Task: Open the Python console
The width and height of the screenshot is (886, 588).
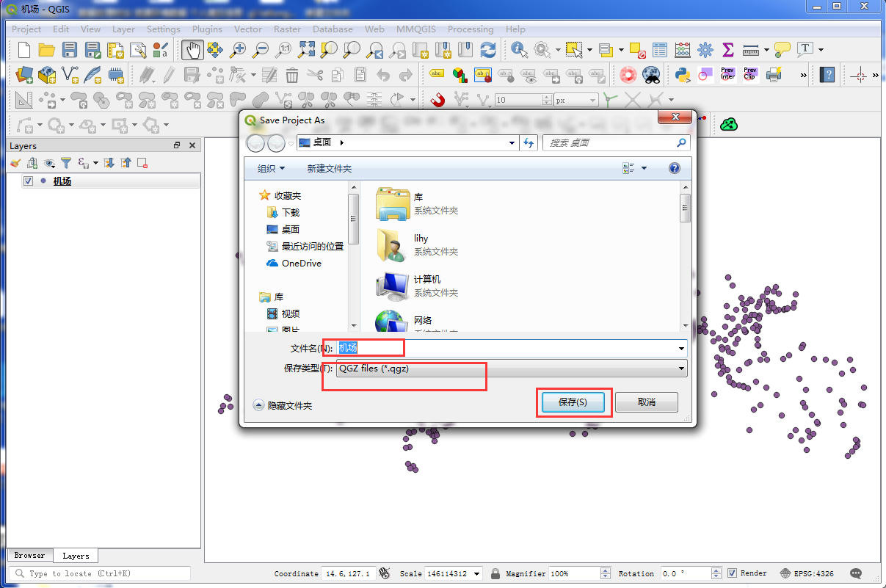Action: click(x=683, y=74)
